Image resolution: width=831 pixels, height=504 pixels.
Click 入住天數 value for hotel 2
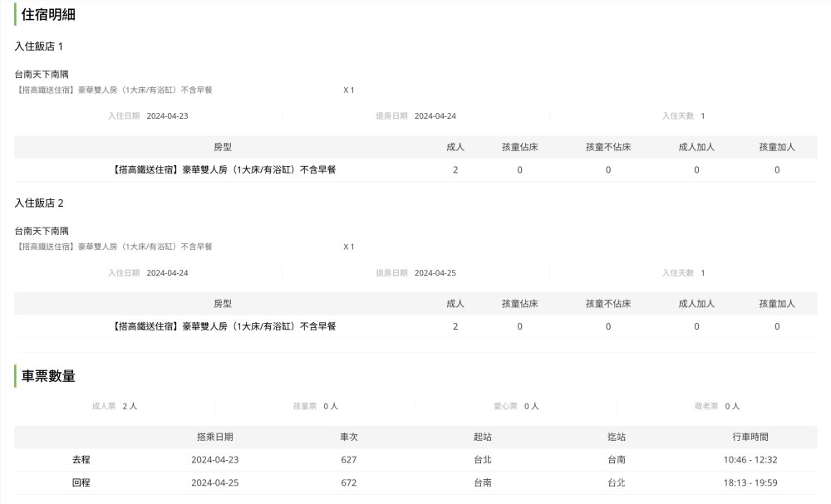coord(703,272)
